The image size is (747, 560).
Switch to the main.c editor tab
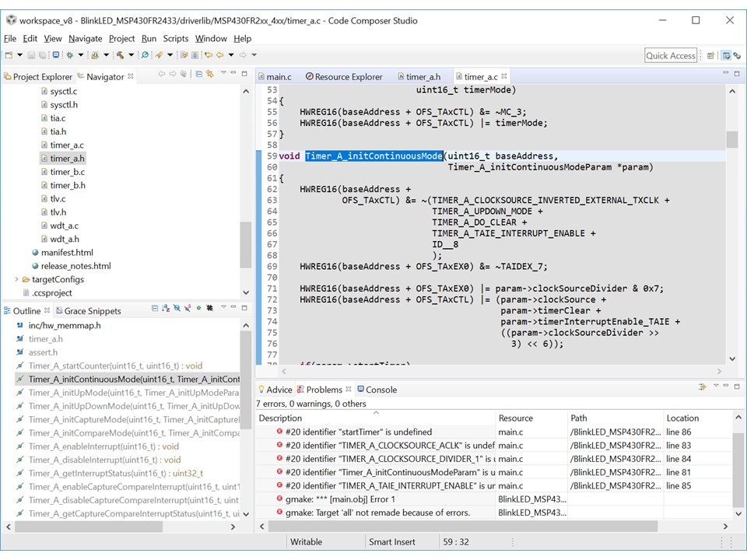click(278, 77)
